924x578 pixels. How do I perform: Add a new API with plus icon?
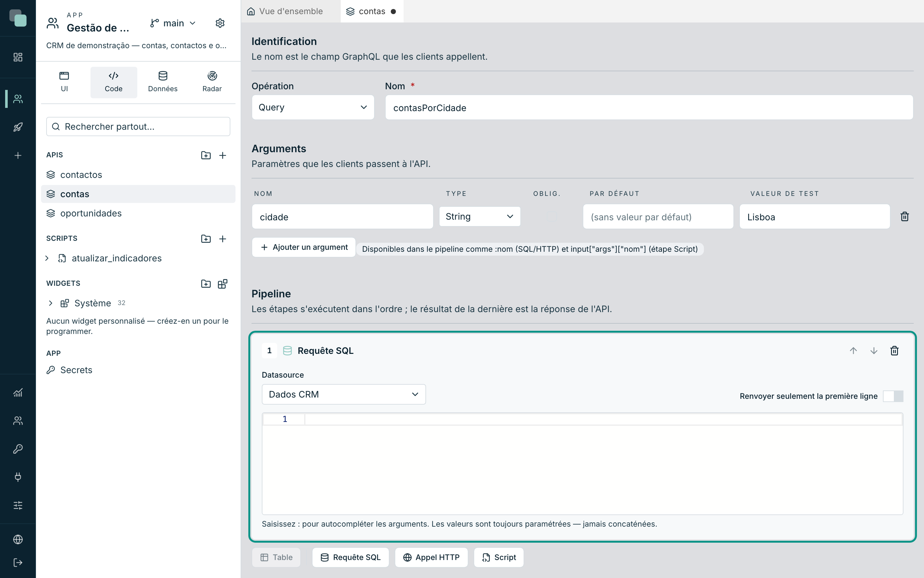pyautogui.click(x=223, y=155)
